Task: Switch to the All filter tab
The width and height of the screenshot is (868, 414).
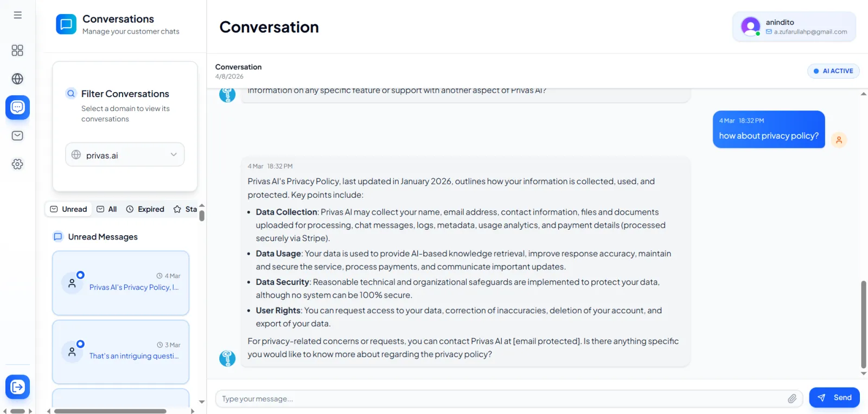Action: 107,209
